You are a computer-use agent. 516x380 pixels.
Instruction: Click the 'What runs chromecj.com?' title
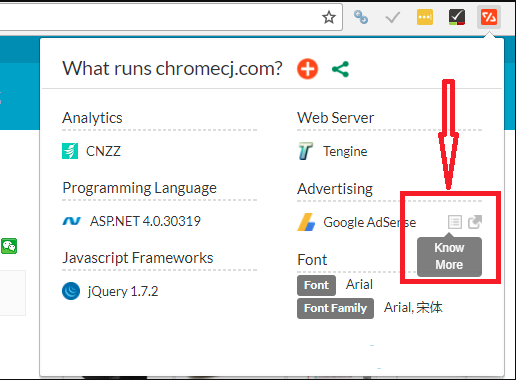172,69
